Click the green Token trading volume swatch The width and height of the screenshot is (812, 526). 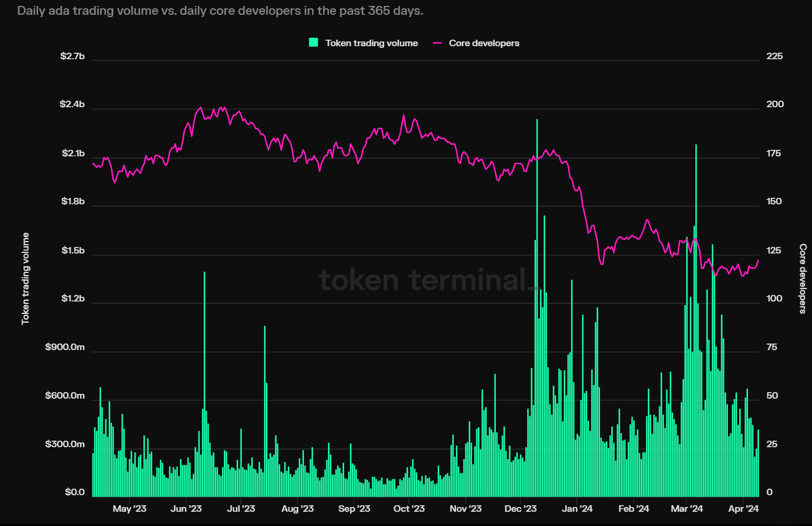coord(313,43)
